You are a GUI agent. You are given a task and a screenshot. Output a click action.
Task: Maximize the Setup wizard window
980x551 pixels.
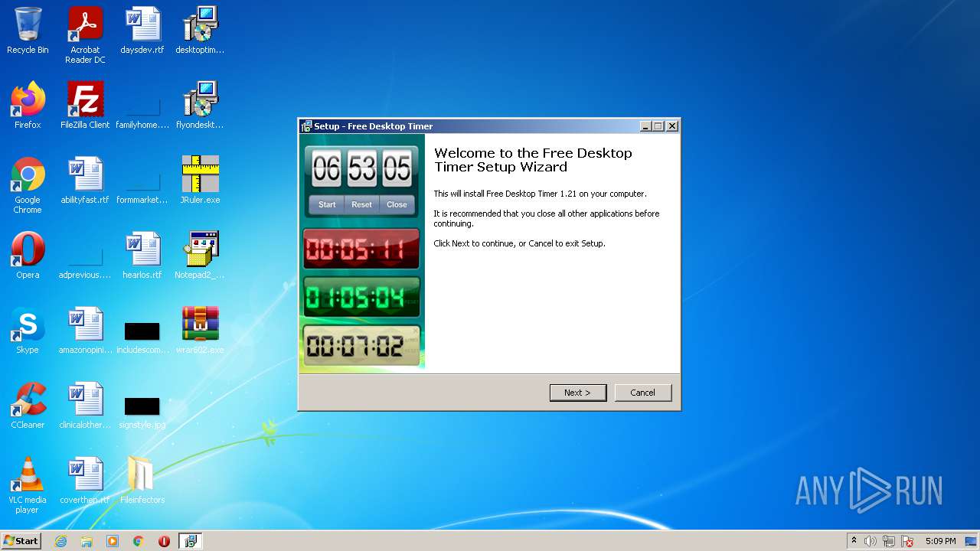[658, 126]
